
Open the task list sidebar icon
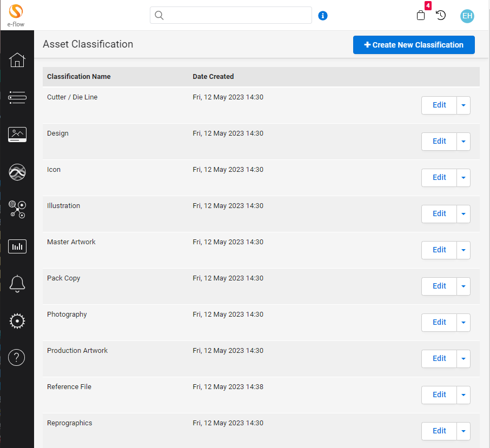17,97
